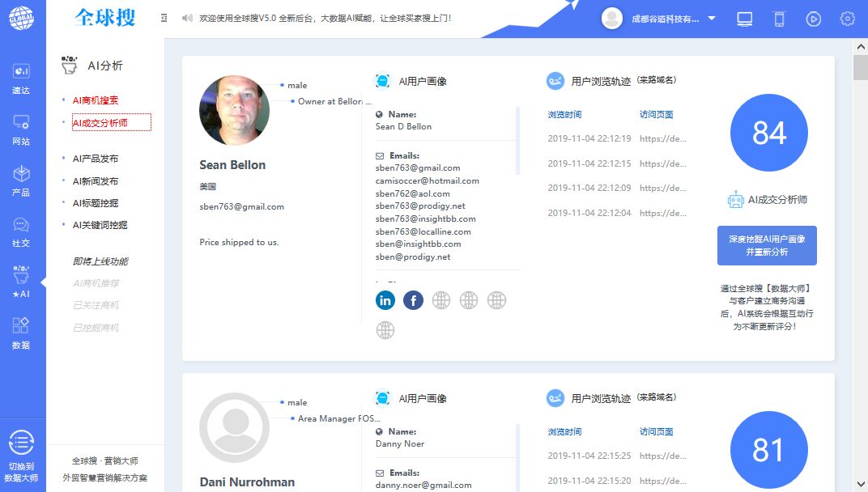Open Sean Bellon's Facebook profile icon
The width and height of the screenshot is (868, 492).
tap(413, 299)
